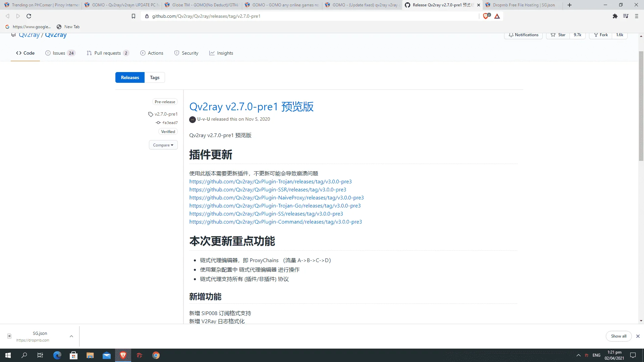Open the QvPlugin-NaiveProxy release link
The height and width of the screenshot is (362, 644).
coord(276,197)
